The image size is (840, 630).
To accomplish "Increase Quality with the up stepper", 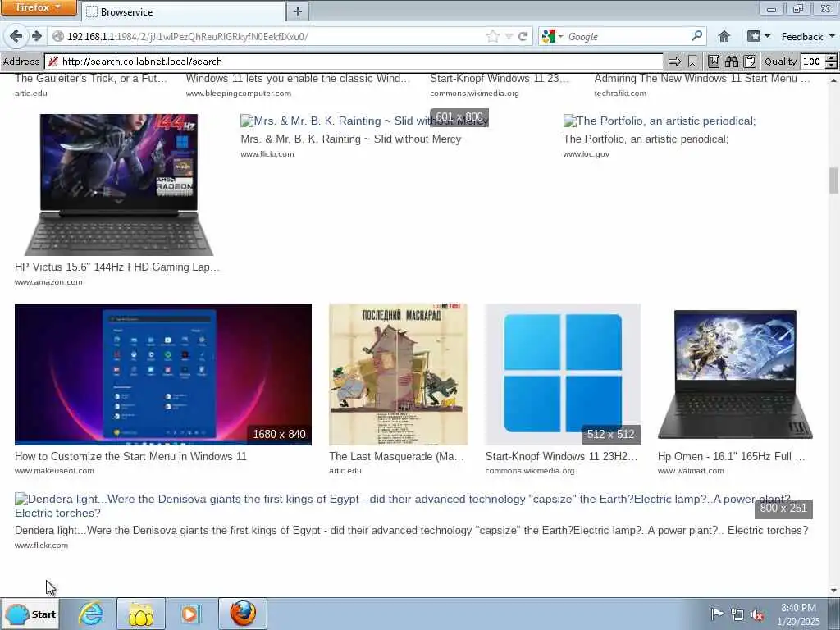I will 832,58.
